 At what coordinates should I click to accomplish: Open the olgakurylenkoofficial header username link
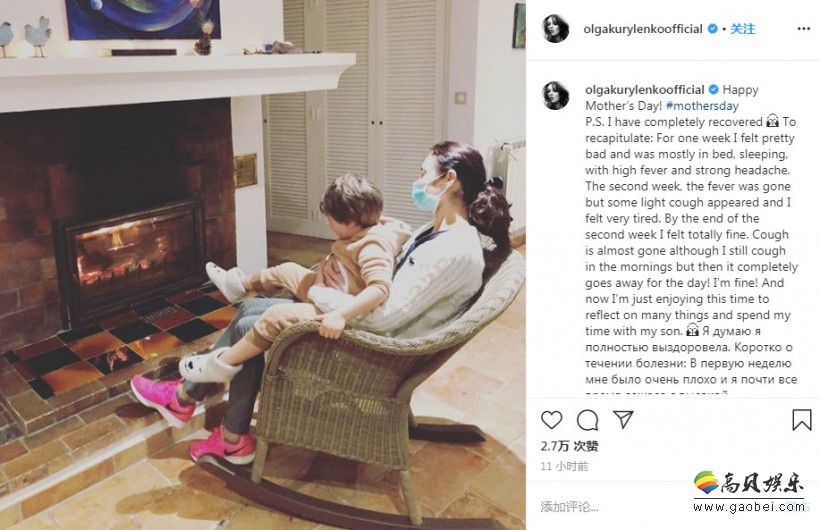[x=643, y=29]
